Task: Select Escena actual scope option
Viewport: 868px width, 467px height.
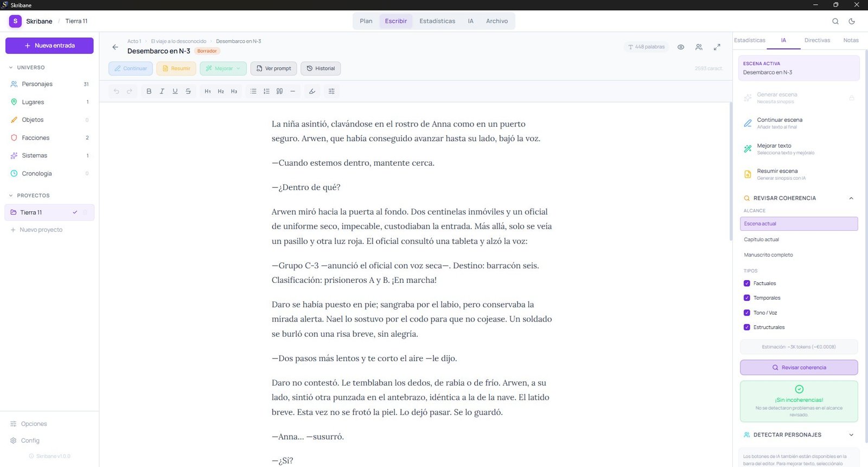Action: (799, 224)
